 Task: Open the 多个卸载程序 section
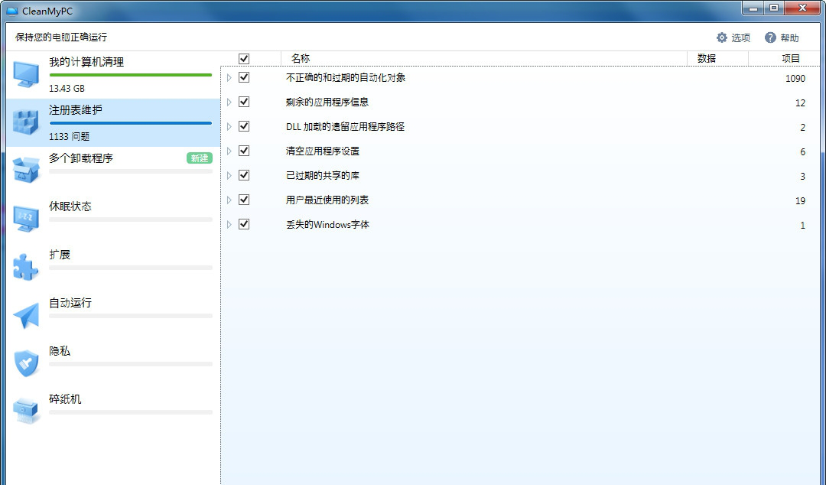pos(113,170)
